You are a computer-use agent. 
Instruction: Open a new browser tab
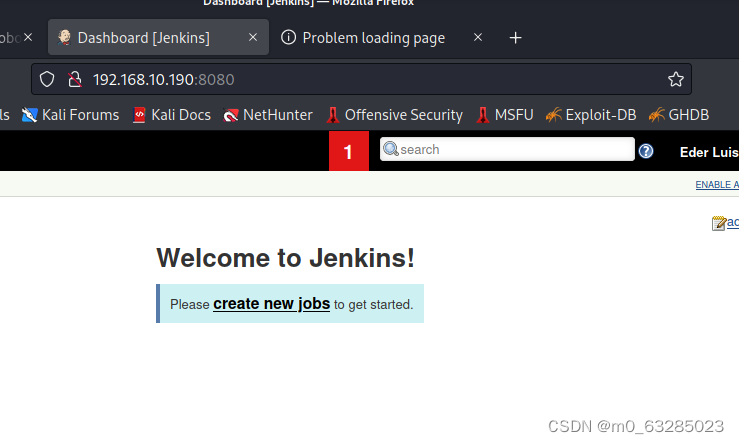click(x=516, y=38)
